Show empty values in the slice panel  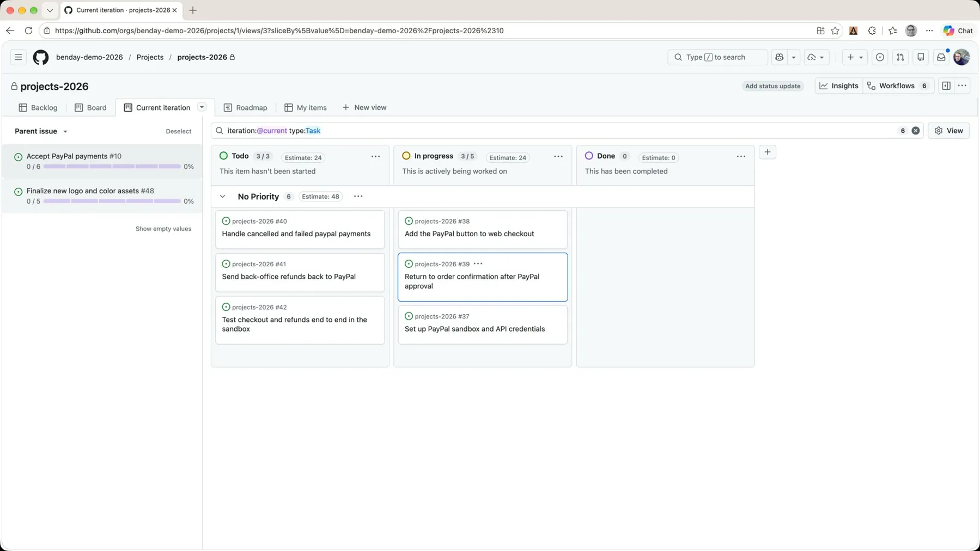point(163,229)
